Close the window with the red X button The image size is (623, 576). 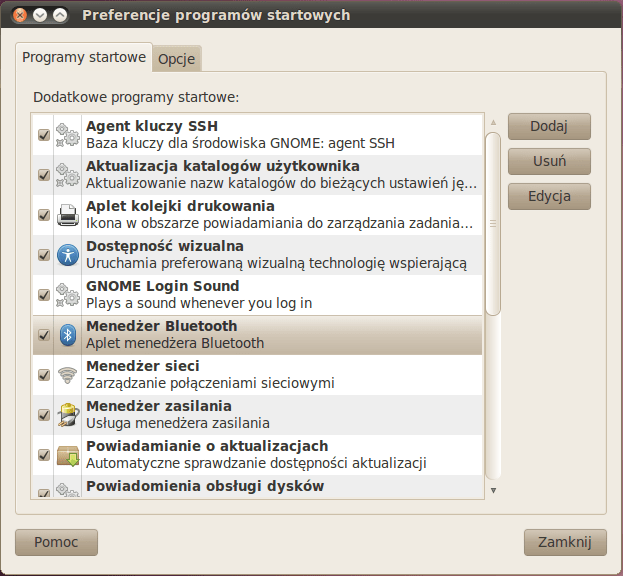19,15
